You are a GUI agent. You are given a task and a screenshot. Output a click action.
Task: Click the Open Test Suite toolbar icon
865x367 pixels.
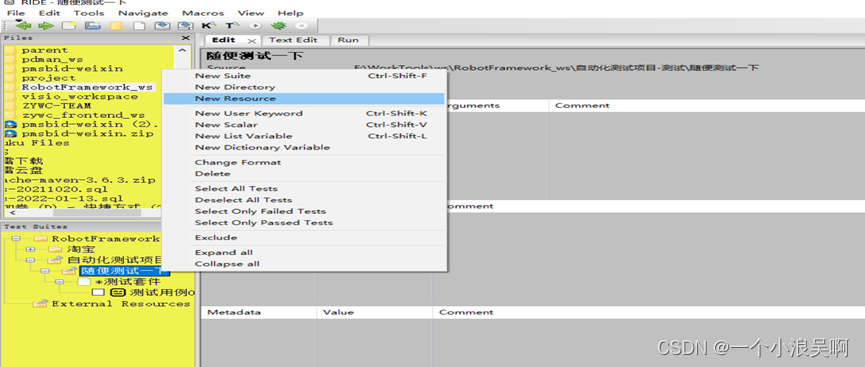[92, 25]
